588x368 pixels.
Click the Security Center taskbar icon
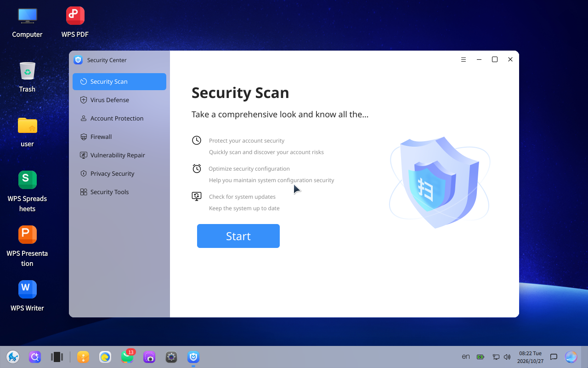(x=193, y=357)
